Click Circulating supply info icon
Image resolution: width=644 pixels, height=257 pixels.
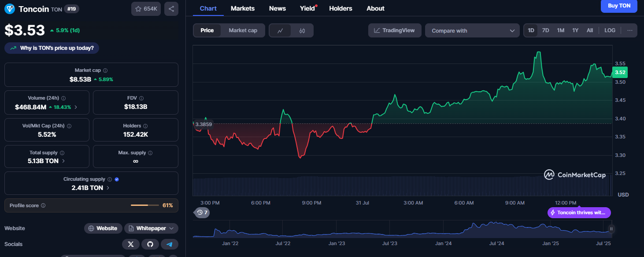pyautogui.click(x=110, y=179)
